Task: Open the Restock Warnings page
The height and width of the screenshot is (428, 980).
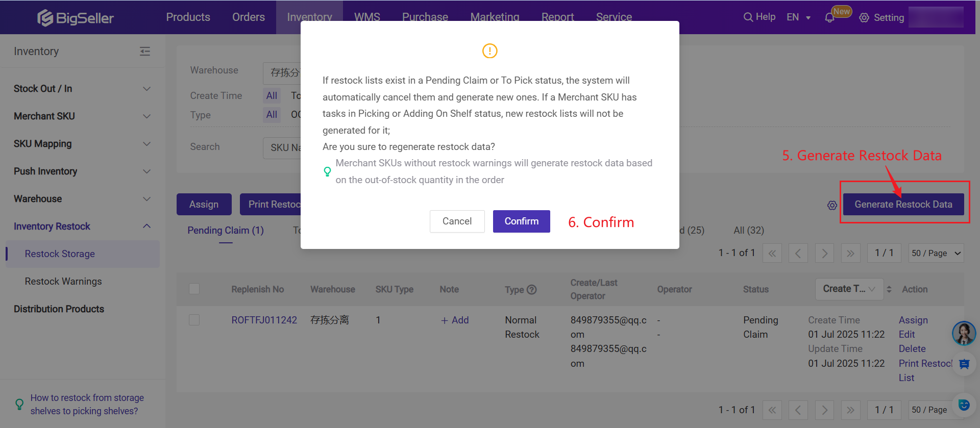Action: (63, 281)
